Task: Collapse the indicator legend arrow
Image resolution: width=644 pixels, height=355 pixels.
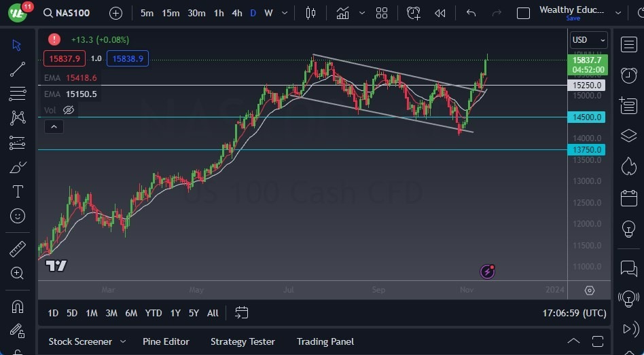Action: [54, 127]
